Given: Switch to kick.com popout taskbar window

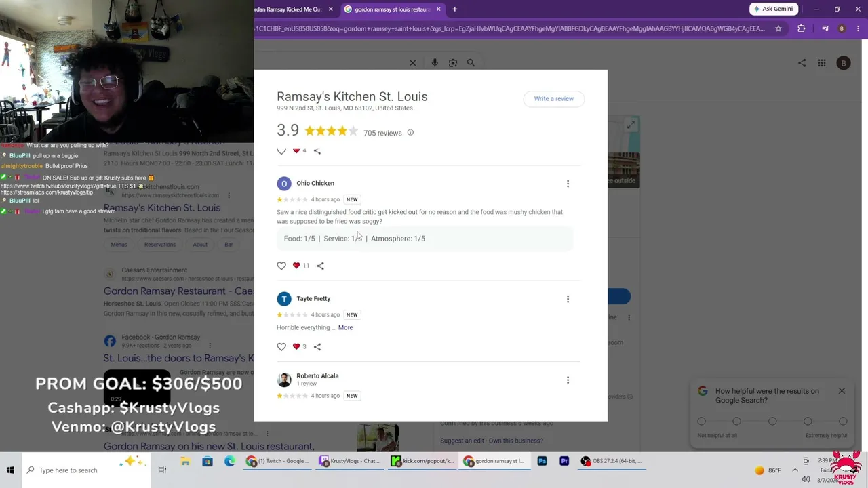Looking at the screenshot, I should point(423,462).
